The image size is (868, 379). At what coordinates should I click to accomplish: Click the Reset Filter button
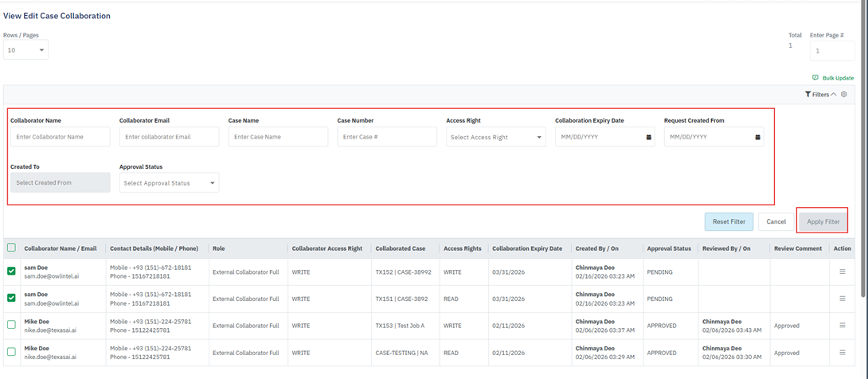tap(729, 221)
